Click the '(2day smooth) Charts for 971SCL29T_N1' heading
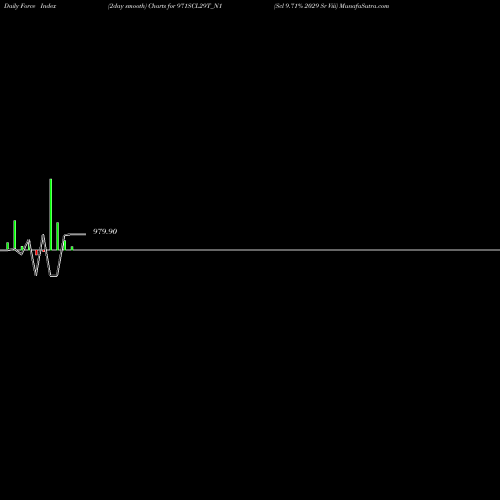This screenshot has height=500, width=500. [x=165, y=6]
